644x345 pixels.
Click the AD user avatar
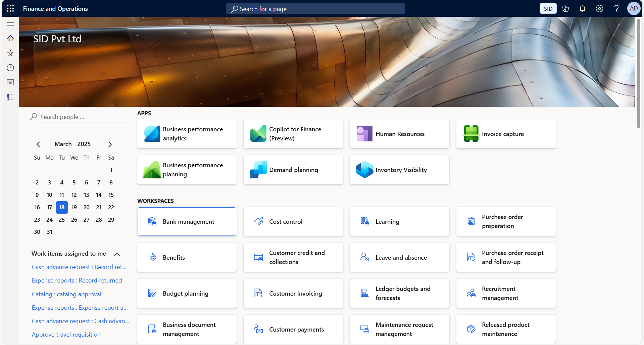tap(634, 8)
